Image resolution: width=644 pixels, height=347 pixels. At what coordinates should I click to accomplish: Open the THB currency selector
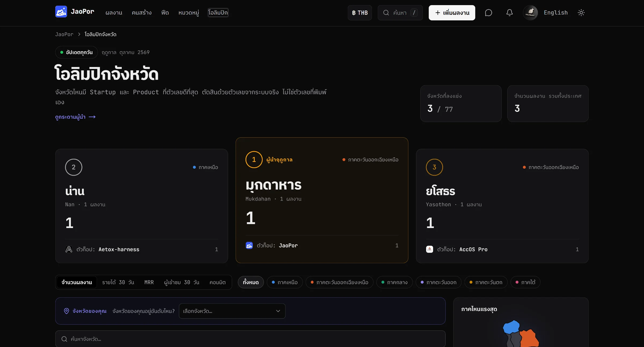pos(360,13)
